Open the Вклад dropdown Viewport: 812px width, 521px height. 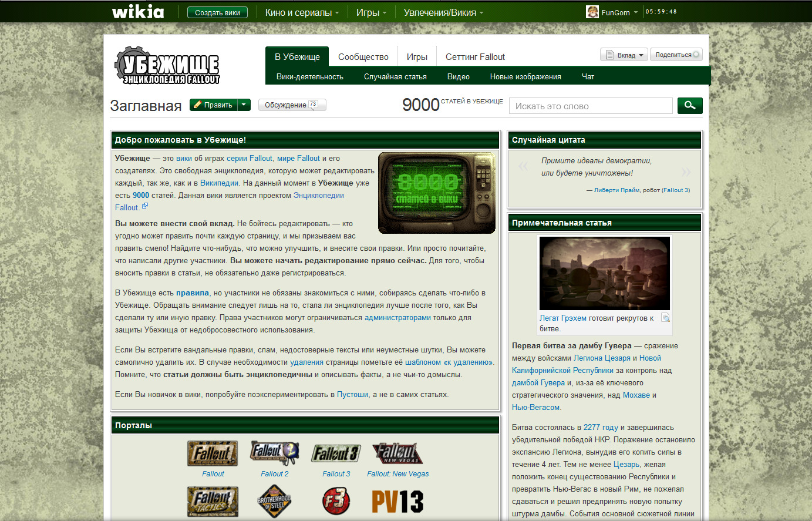pyautogui.click(x=624, y=55)
